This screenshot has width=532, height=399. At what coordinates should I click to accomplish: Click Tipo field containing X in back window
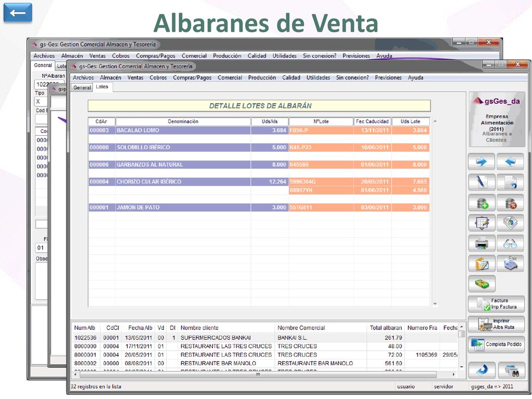41,101
